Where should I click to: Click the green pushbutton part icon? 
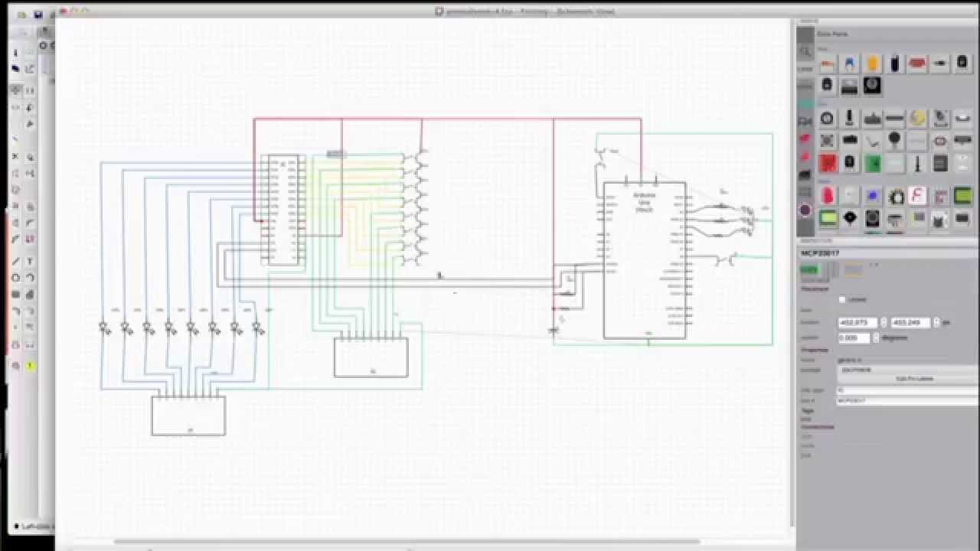click(x=873, y=164)
